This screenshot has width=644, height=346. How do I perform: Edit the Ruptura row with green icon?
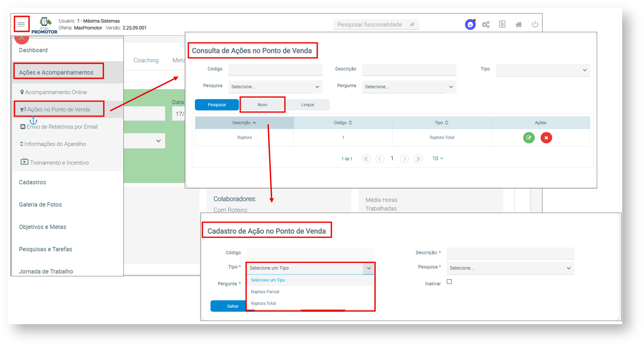coord(528,137)
